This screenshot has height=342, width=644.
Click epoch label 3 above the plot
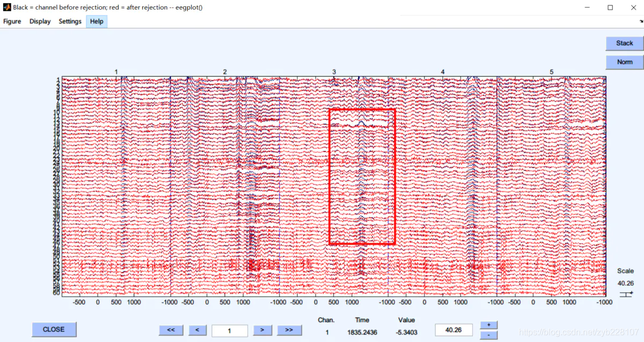pos(334,72)
